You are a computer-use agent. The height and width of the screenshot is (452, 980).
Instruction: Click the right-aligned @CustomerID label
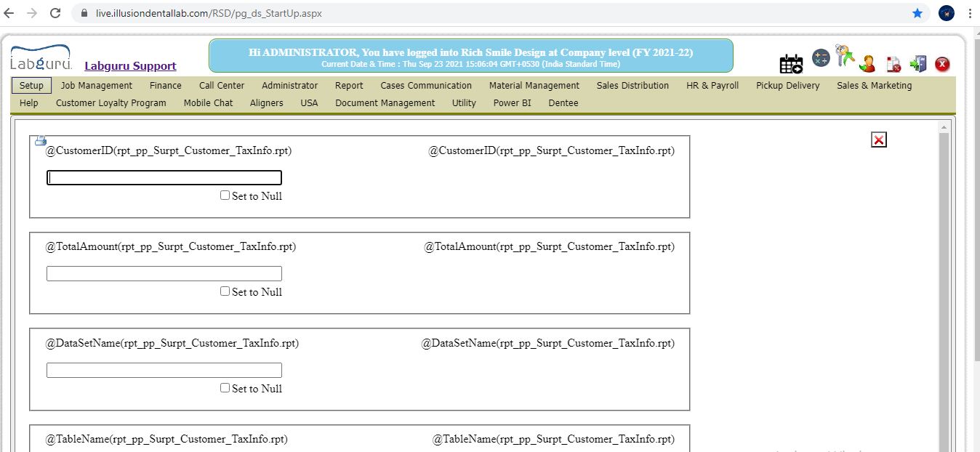click(x=551, y=150)
